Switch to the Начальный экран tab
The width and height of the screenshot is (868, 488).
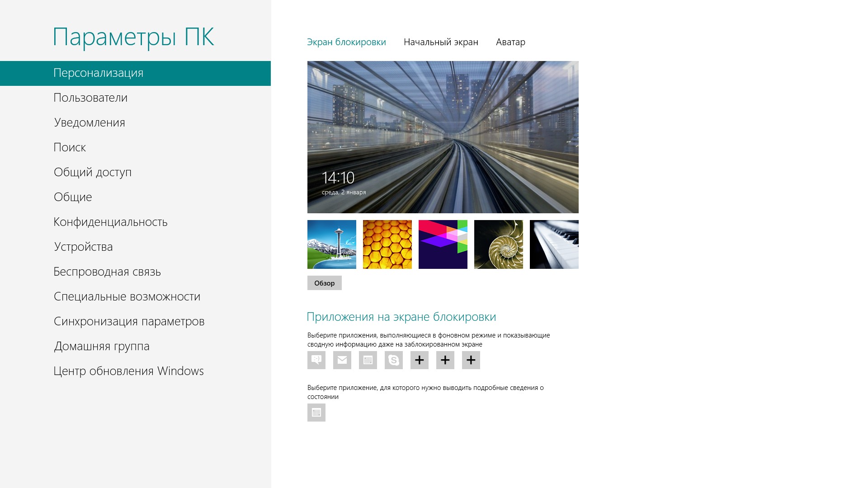[x=441, y=42]
